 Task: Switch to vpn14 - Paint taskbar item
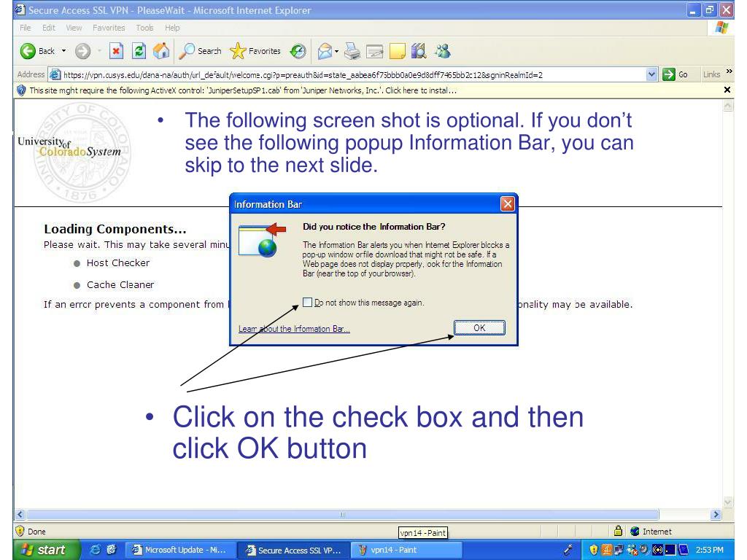tap(406, 550)
